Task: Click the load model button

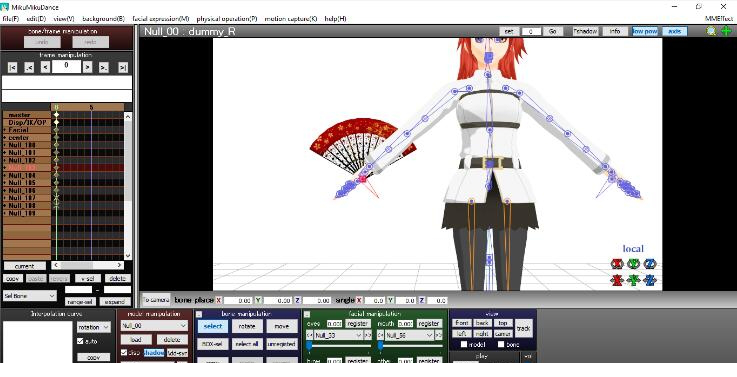Action: 136,339
